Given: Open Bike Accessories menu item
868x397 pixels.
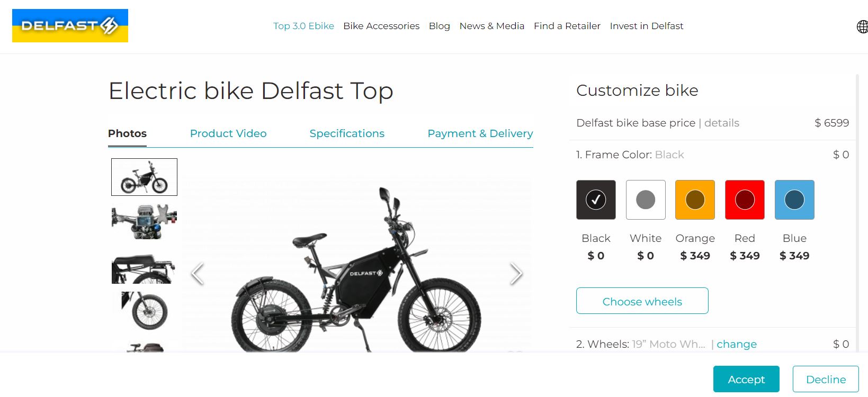Looking at the screenshot, I should coord(381,26).
